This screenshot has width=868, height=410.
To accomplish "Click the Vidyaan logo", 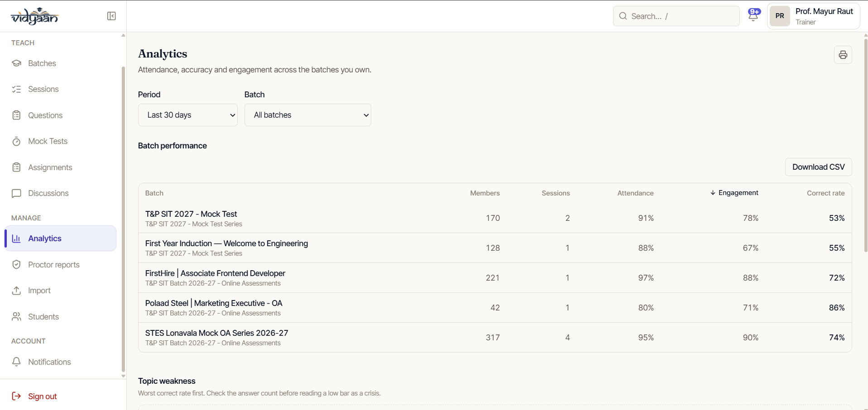I will (x=35, y=16).
